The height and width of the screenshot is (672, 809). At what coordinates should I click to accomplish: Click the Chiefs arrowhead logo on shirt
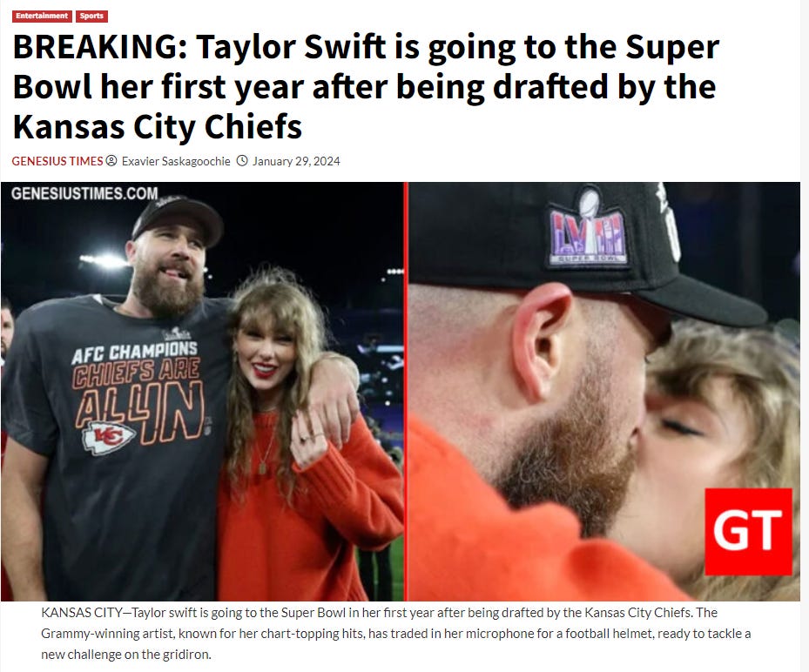point(108,438)
